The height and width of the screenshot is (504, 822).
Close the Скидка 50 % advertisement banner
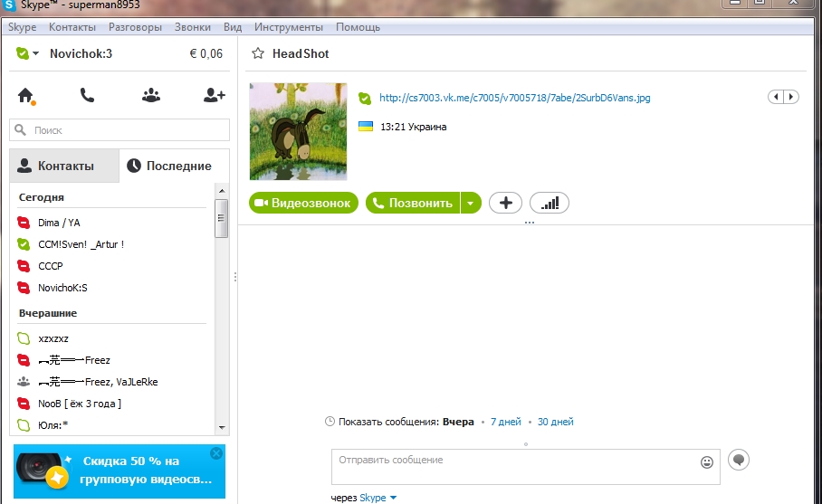(216, 453)
